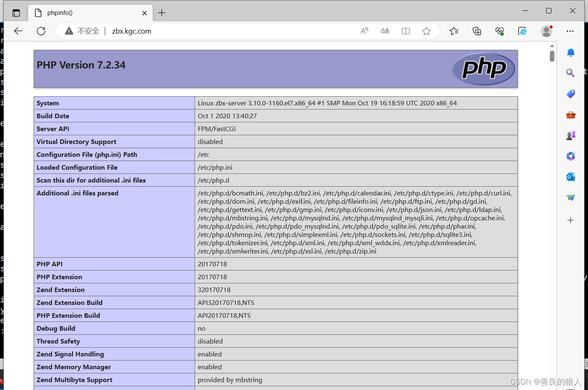This screenshot has height=390, width=588.
Task: Reload the zbx.kgc.com page
Action: click(x=41, y=31)
